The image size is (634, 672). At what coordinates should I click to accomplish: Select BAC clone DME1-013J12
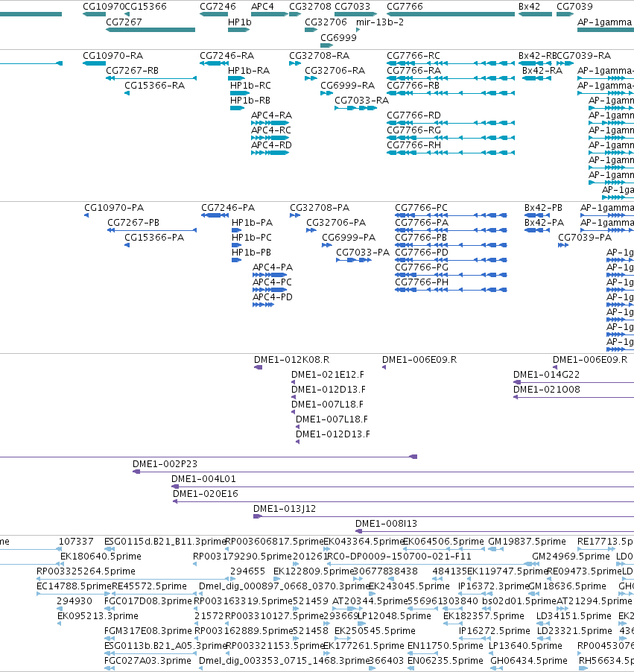tap(285, 509)
